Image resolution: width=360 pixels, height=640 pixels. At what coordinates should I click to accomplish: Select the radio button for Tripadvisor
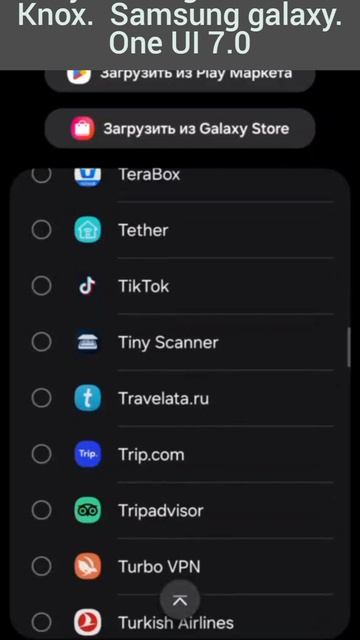[41, 510]
